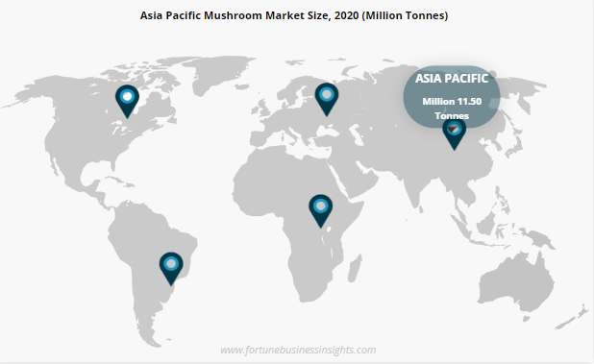The width and height of the screenshot is (594, 364).
Task: Click the ASIA PACIFIC tooltip heading
Action: pos(452,79)
